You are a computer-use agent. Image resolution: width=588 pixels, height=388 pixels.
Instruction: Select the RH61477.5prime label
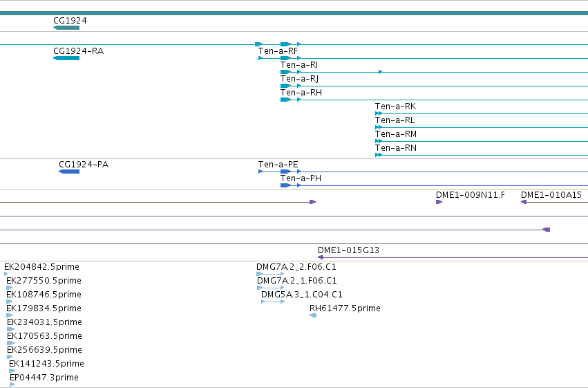[345, 308]
